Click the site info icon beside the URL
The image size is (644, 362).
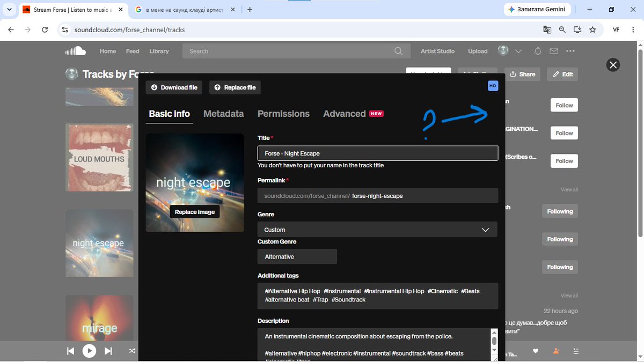point(65,30)
